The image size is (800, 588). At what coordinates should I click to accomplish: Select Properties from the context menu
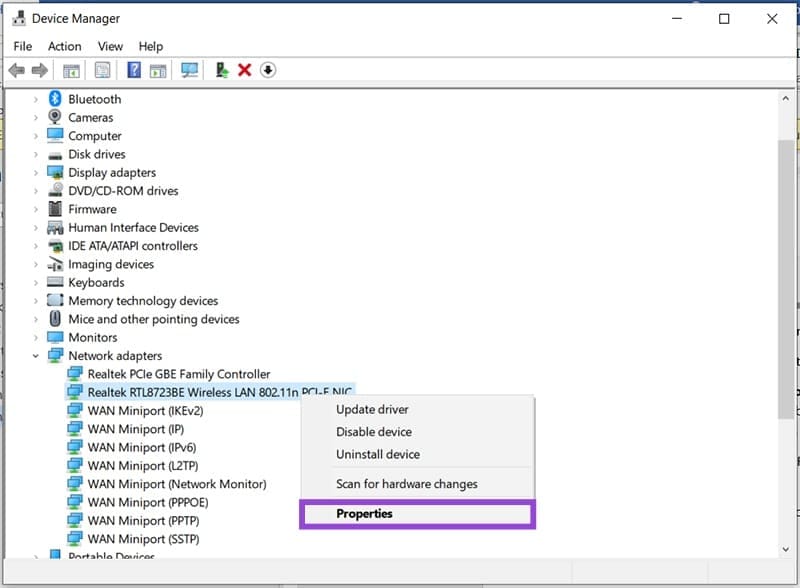364,514
